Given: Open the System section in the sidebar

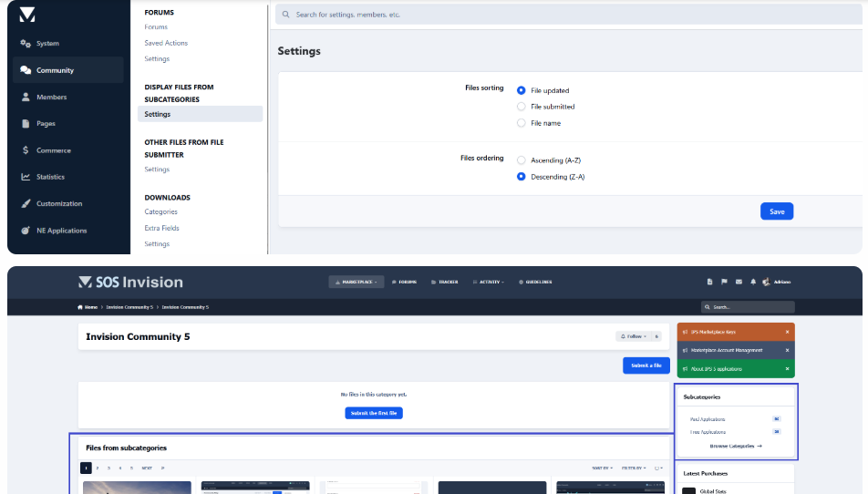Looking at the screenshot, I should pyautogui.click(x=47, y=44).
